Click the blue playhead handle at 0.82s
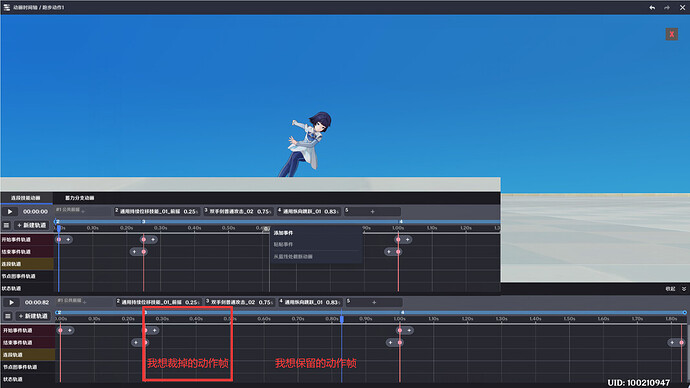690x388 pixels. click(x=341, y=319)
